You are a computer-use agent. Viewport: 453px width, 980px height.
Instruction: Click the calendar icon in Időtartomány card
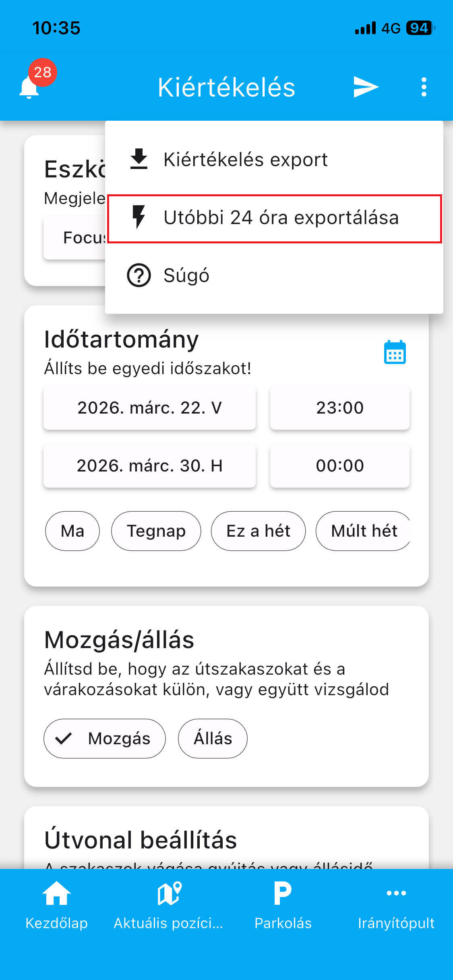395,353
